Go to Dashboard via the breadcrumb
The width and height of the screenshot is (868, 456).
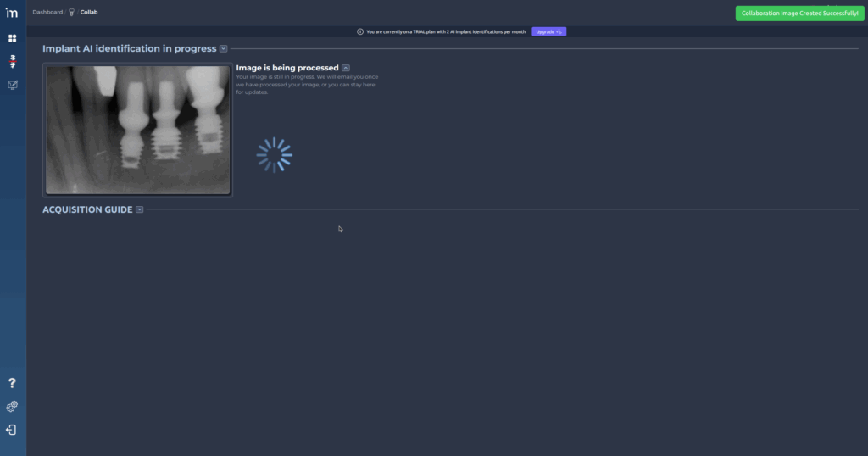(47, 12)
